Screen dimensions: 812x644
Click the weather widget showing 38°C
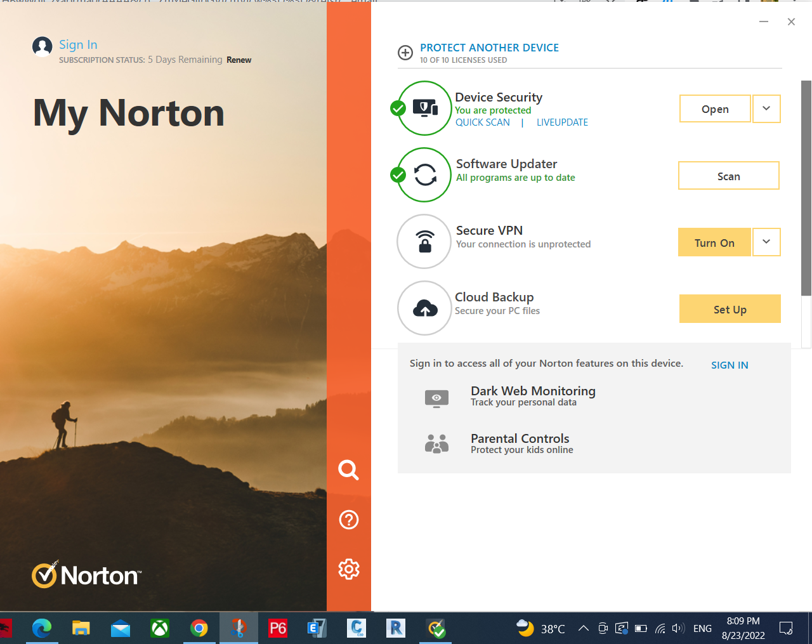(x=540, y=628)
